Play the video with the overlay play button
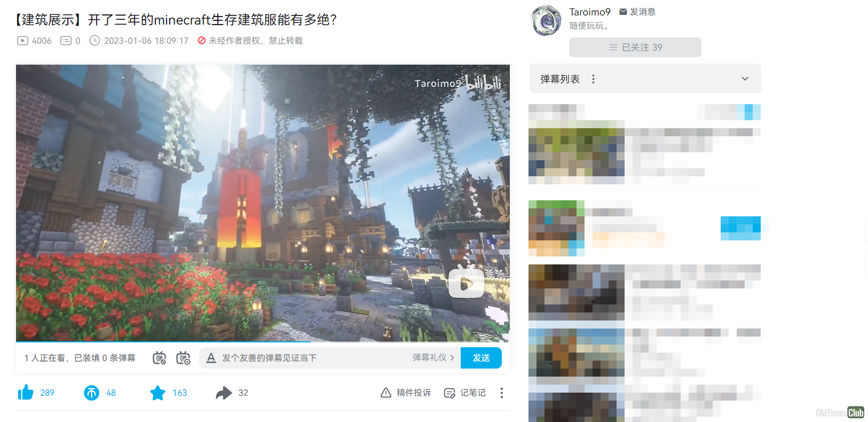This screenshot has width=868, height=422. pos(466,282)
